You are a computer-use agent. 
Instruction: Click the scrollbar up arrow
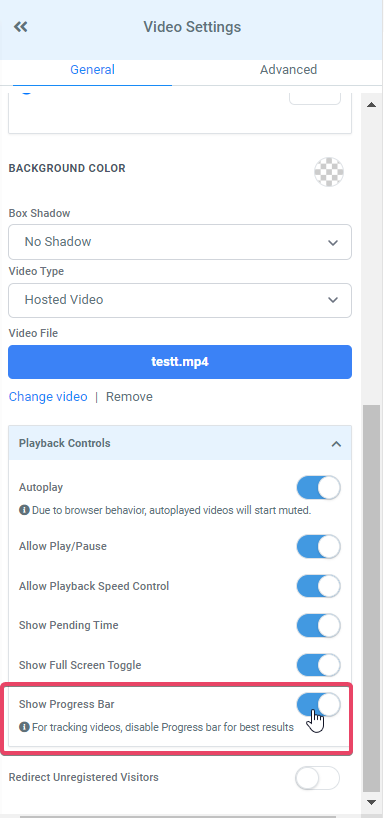click(371, 105)
